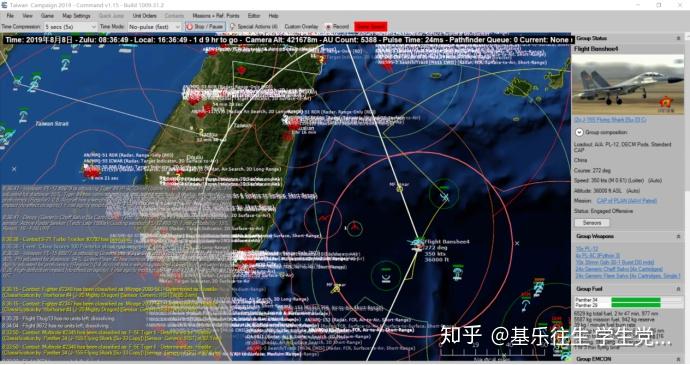Image resolution: width=690 pixels, height=365 pixels.
Task: Open the J-15S Flying Shark database link
Action: [610, 120]
